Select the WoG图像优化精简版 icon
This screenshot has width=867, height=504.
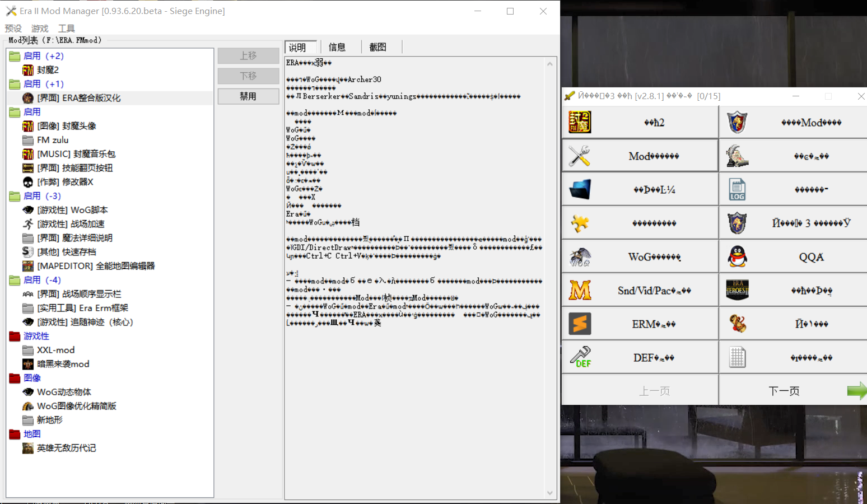[x=28, y=406]
